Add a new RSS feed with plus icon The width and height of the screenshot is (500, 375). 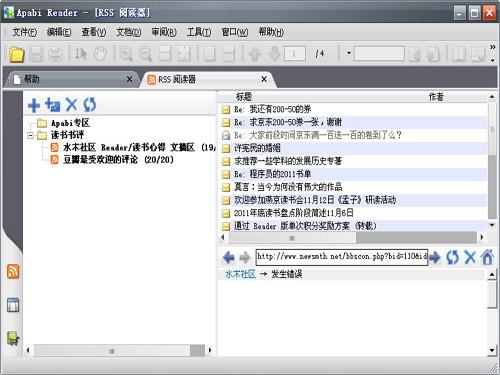(34, 105)
